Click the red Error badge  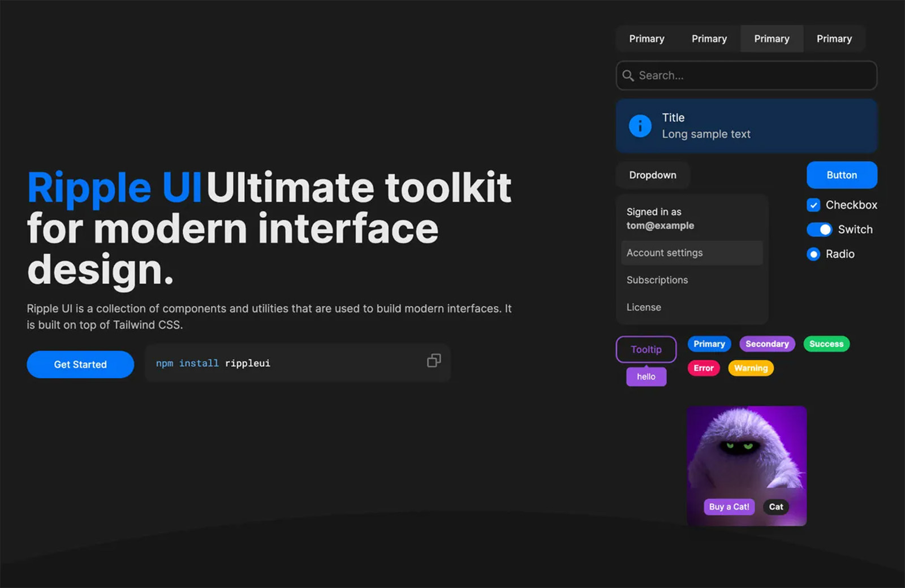point(704,368)
